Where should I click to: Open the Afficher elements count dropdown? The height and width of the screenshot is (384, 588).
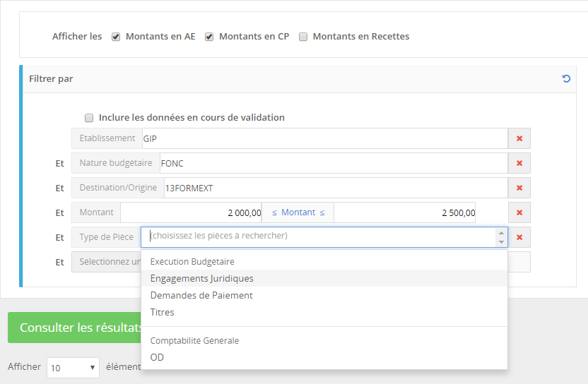[73, 368]
